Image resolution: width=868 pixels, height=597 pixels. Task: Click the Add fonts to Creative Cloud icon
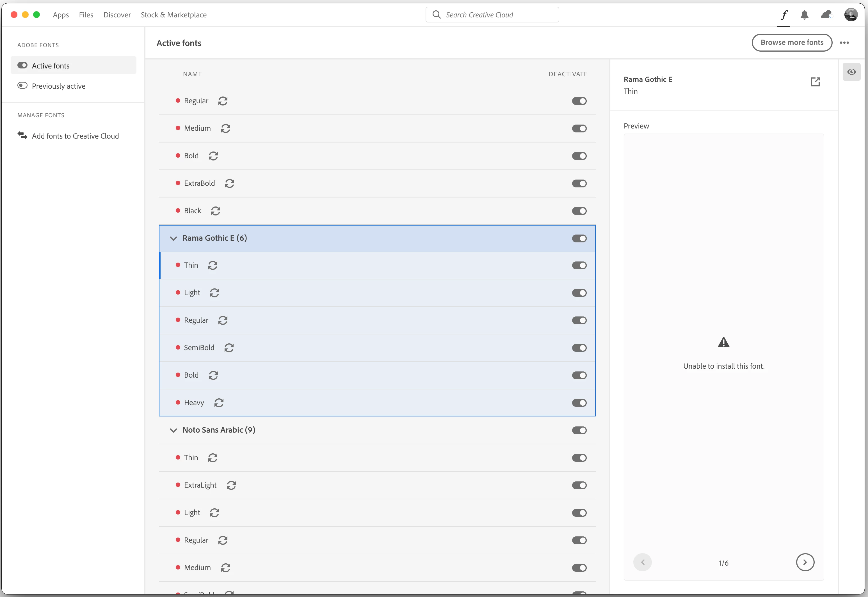click(22, 136)
